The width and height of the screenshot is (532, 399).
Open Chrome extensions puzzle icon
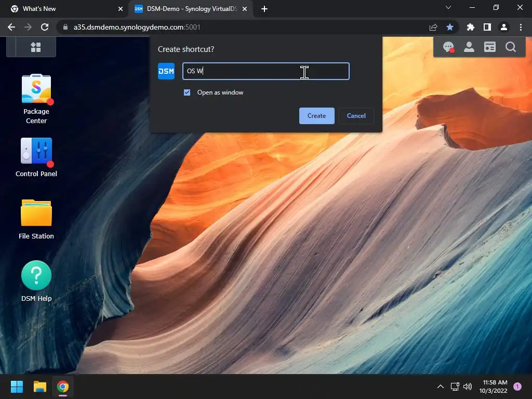click(x=470, y=27)
